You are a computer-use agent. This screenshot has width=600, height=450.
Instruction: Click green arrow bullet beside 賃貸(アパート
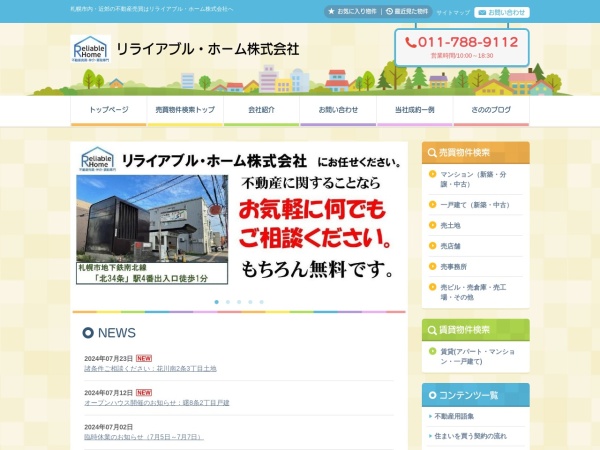[x=432, y=351]
